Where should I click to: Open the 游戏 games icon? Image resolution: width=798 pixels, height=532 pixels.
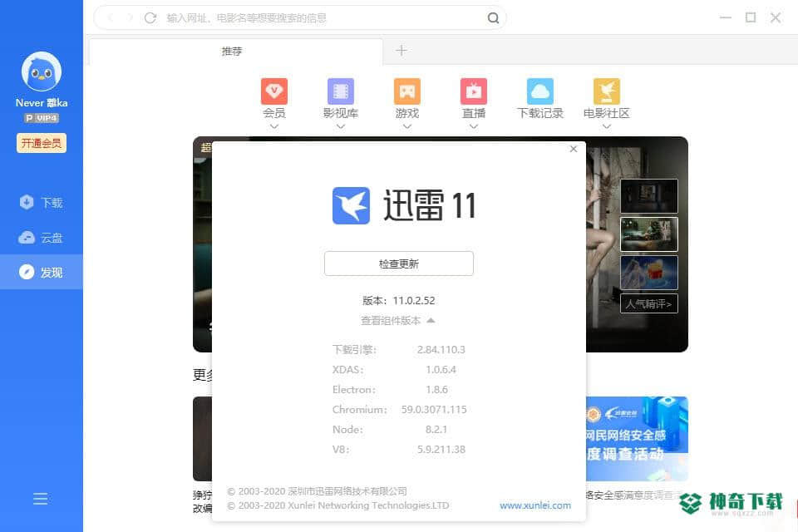pos(407,91)
